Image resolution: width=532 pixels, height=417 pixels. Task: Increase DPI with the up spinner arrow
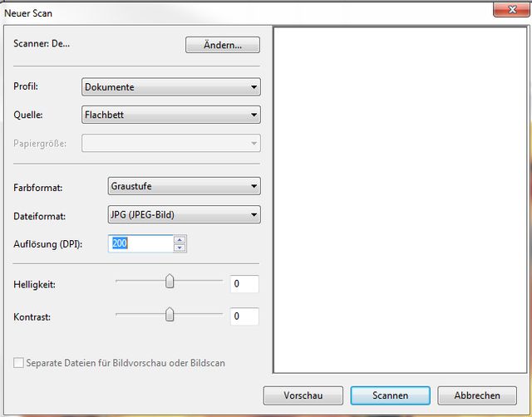pos(180,240)
